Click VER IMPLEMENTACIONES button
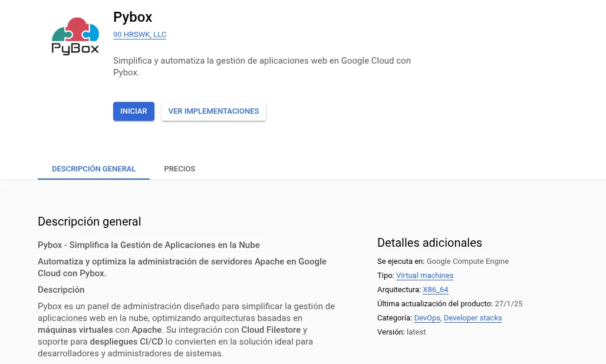606x364 pixels. [213, 111]
